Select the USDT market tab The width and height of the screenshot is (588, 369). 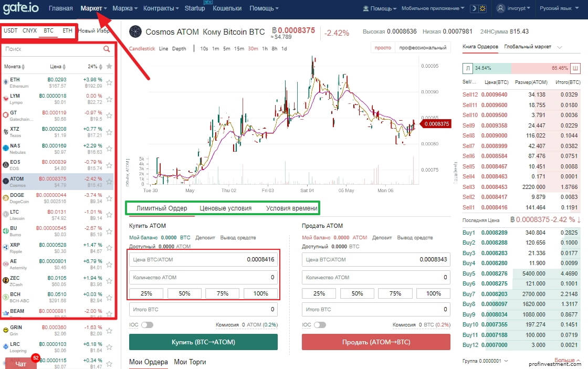[10, 31]
